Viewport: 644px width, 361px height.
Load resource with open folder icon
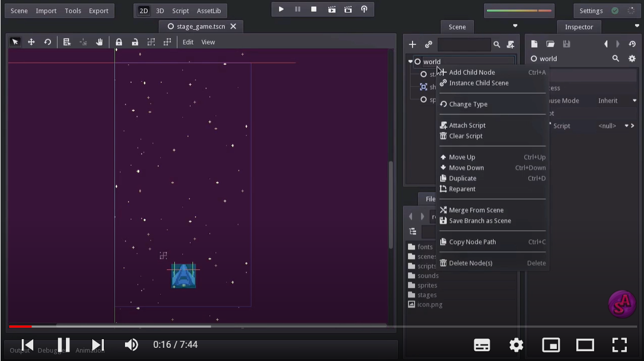(x=551, y=44)
